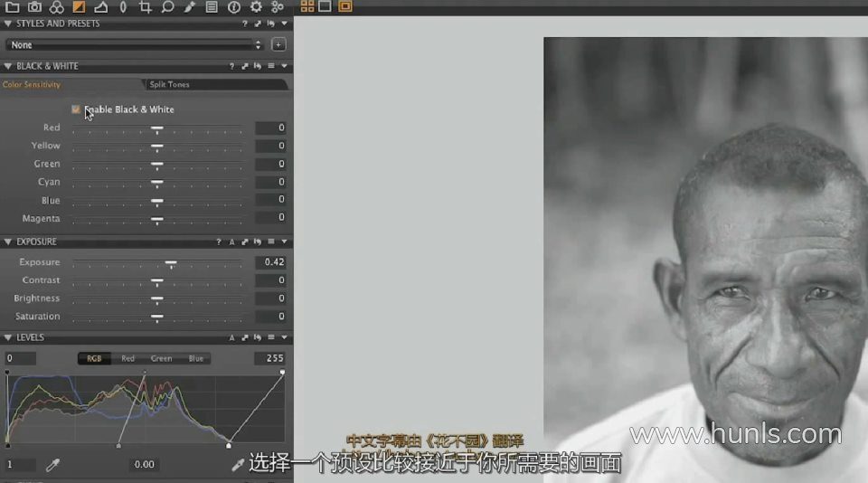Image resolution: width=868 pixels, height=483 pixels.
Task: Click the portrait in the viewer
Action: click(x=706, y=260)
